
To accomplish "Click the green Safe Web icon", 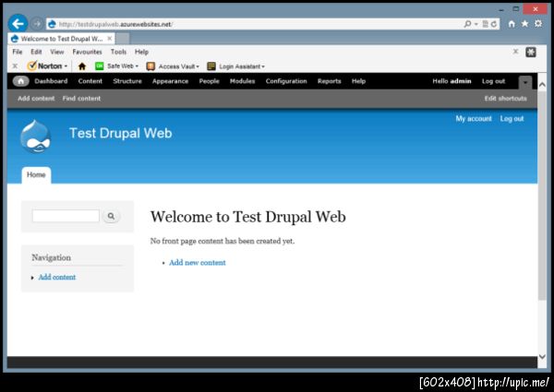I will tap(100, 66).
